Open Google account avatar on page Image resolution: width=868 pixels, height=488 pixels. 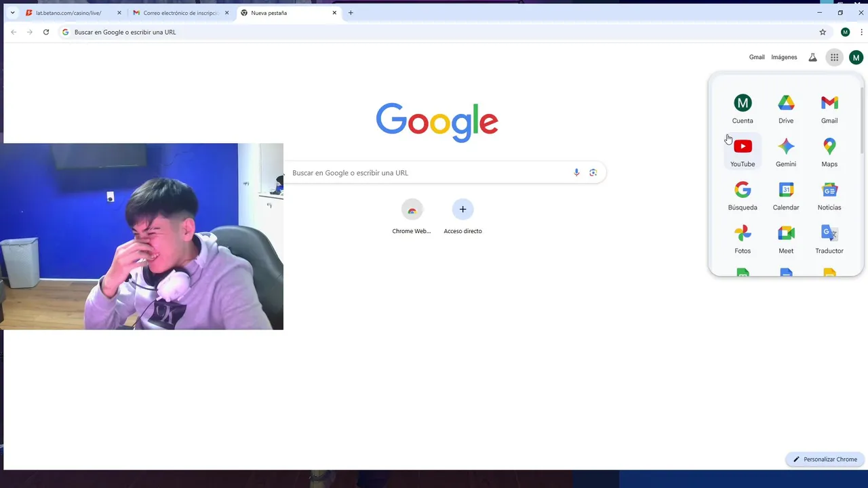tap(856, 58)
